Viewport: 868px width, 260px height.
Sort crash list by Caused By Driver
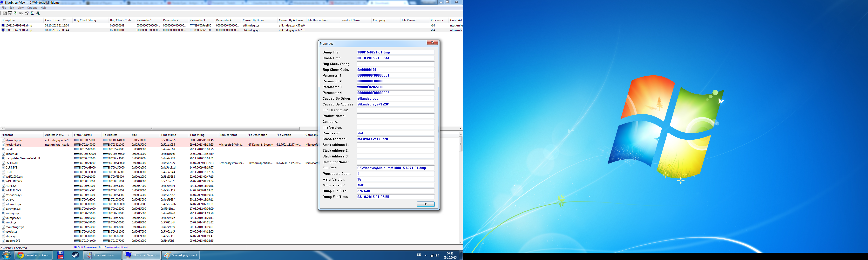point(253,20)
